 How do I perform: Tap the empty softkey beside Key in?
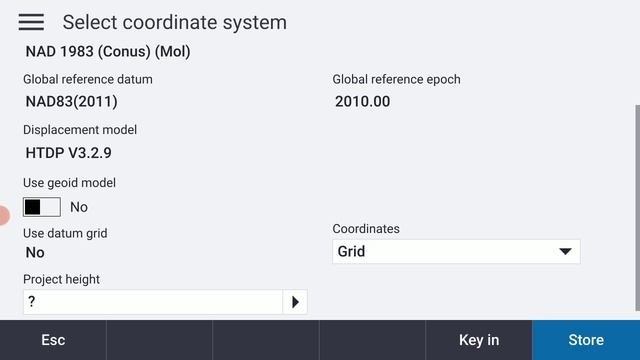pos(372,340)
